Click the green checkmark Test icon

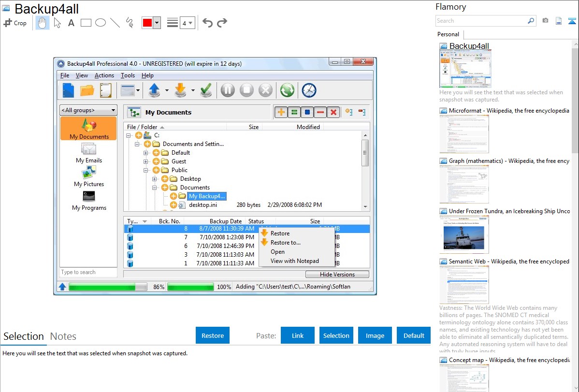click(x=206, y=90)
